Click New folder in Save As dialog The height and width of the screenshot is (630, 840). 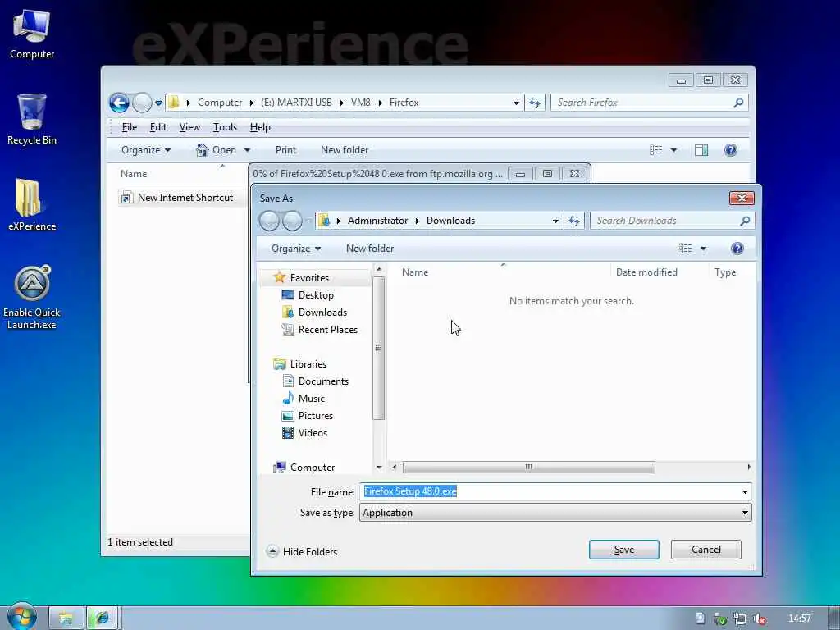pyautogui.click(x=370, y=249)
